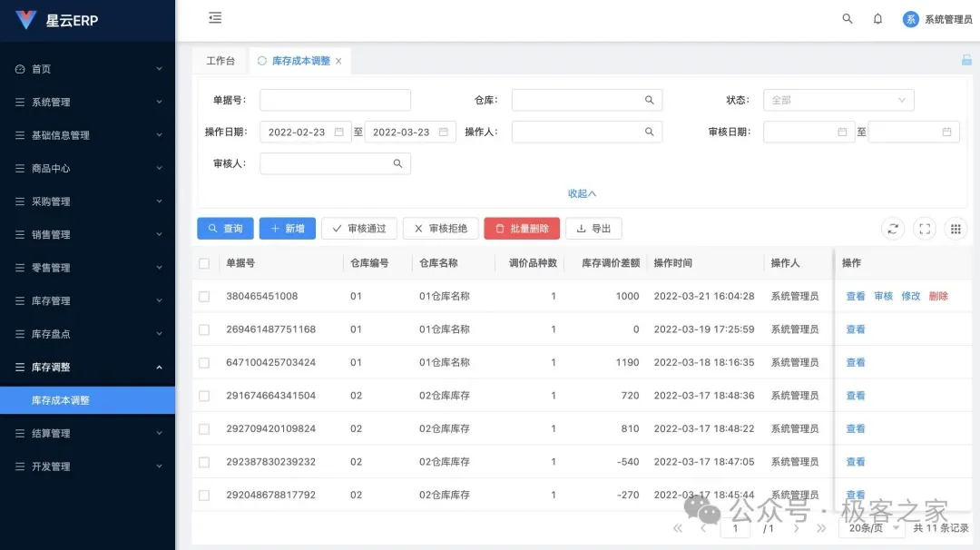This screenshot has height=550, width=980.
Task: Click inside the 单据号 input field
Action: 335,100
